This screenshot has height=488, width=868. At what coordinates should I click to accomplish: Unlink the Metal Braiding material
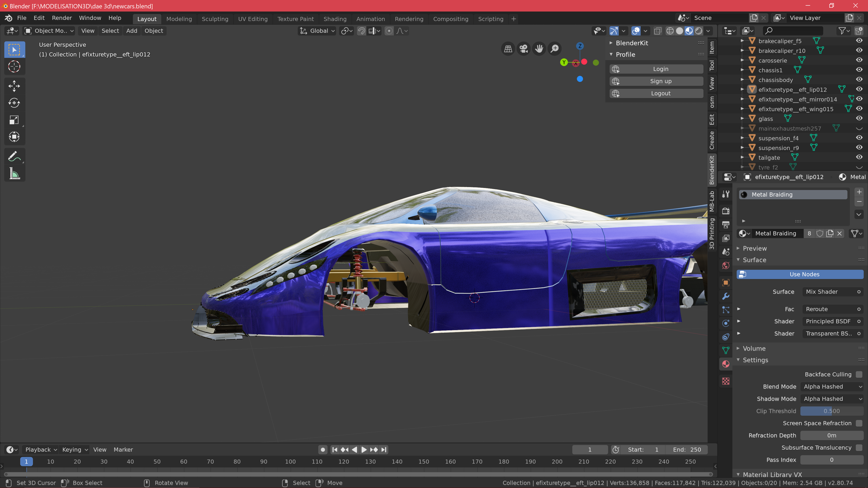coord(839,233)
